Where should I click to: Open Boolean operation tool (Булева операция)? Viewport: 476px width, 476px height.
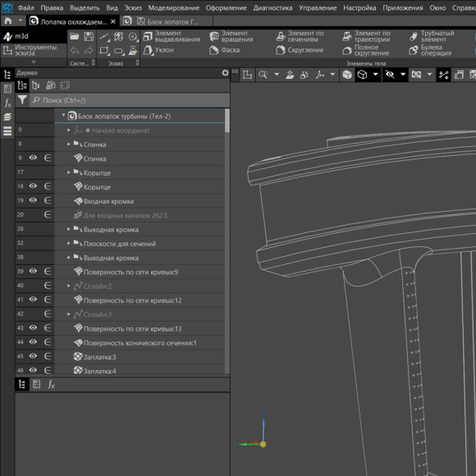431,50
